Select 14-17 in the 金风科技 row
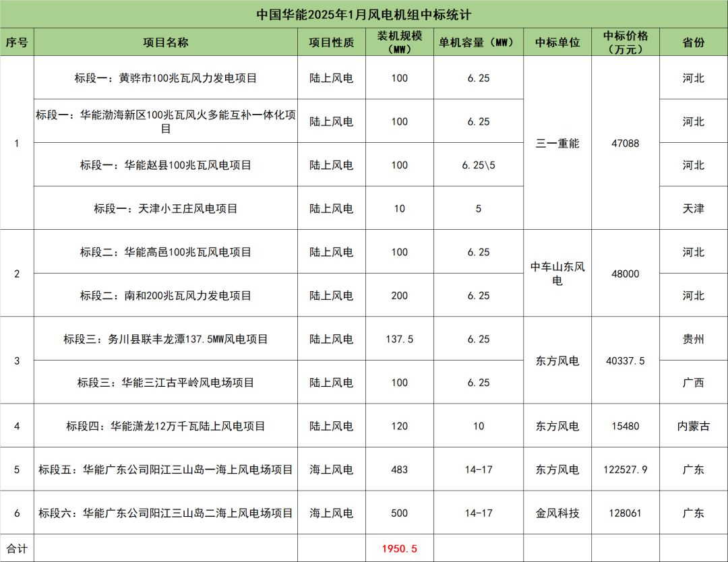This screenshot has width=728, height=562. coord(479,513)
